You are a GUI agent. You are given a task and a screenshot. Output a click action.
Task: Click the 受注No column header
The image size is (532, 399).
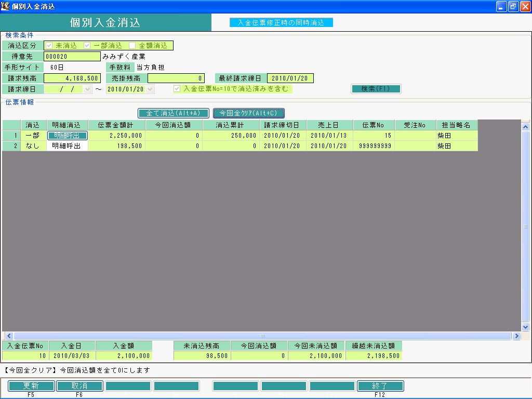pyautogui.click(x=415, y=125)
